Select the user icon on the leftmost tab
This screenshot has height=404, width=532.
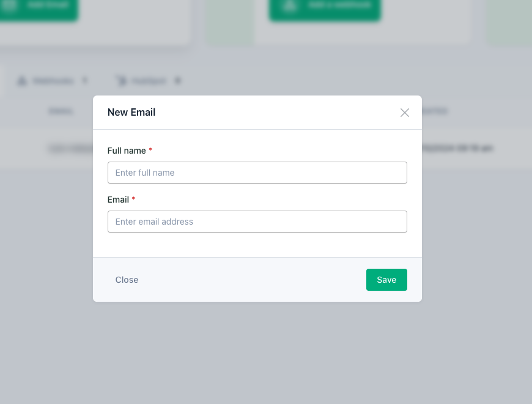(x=23, y=80)
